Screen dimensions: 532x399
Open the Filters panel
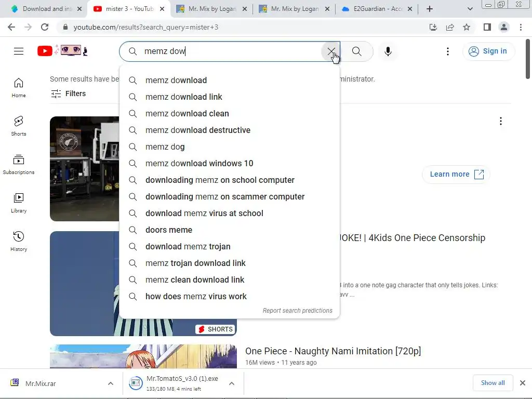68,94
